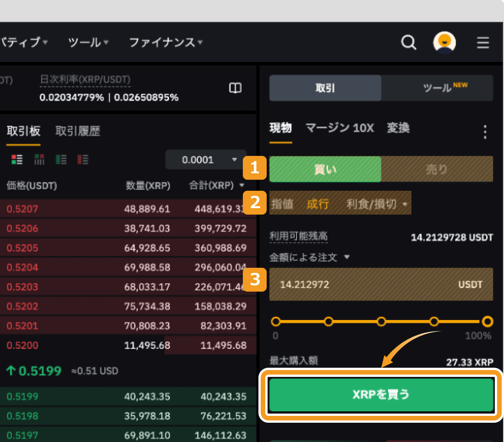Click the last price 0.5199 with the up arrow

pos(34,371)
